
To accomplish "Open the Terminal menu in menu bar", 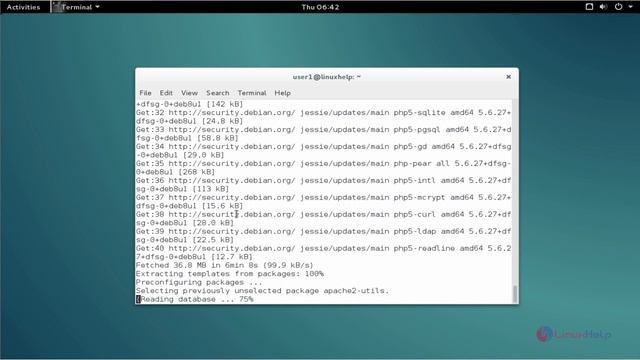I will (x=252, y=93).
